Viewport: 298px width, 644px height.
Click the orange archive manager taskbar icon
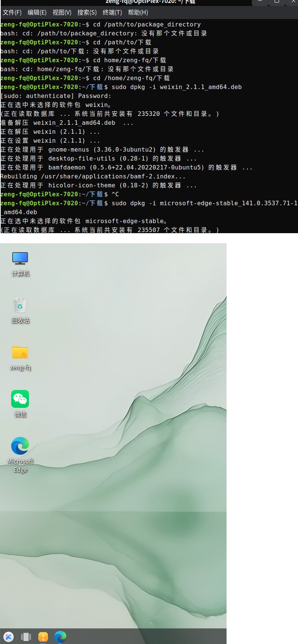tap(43, 637)
